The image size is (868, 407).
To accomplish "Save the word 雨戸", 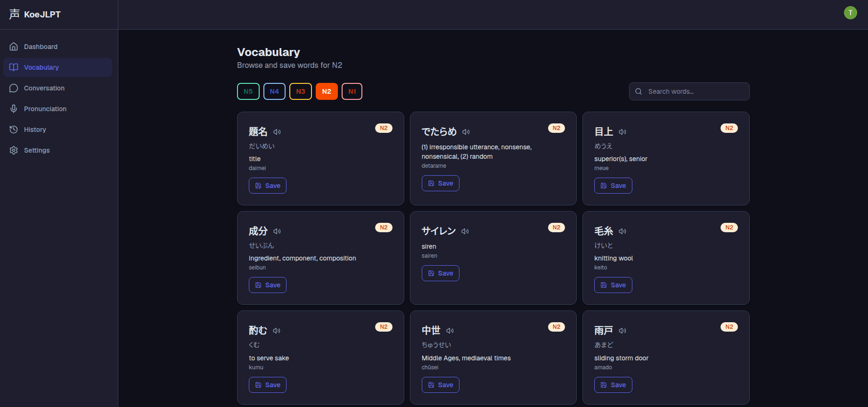I will click(x=613, y=385).
